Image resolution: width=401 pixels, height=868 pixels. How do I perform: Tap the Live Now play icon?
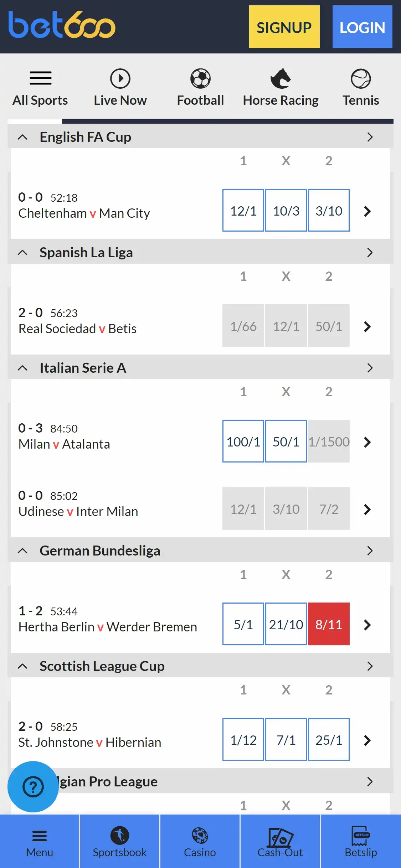[x=120, y=78]
